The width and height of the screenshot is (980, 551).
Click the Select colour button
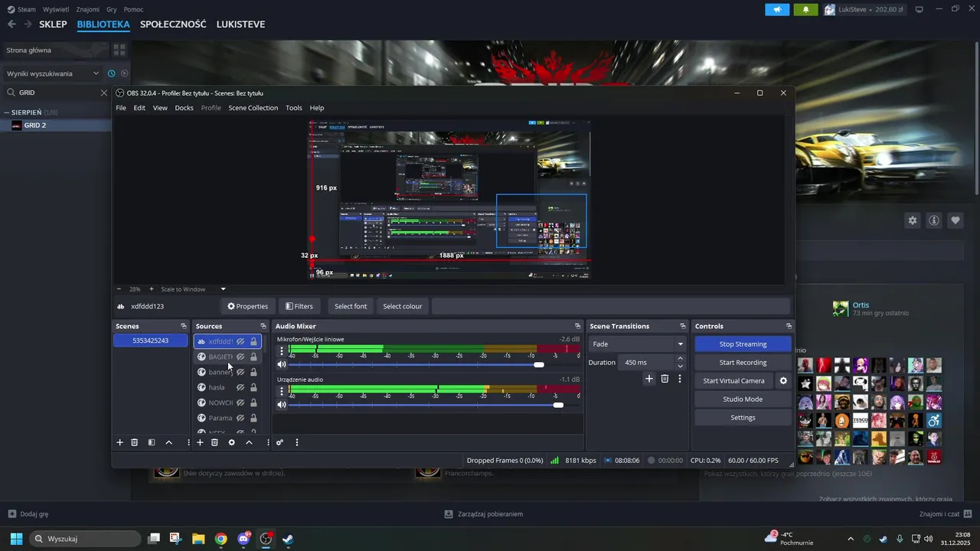click(x=402, y=306)
